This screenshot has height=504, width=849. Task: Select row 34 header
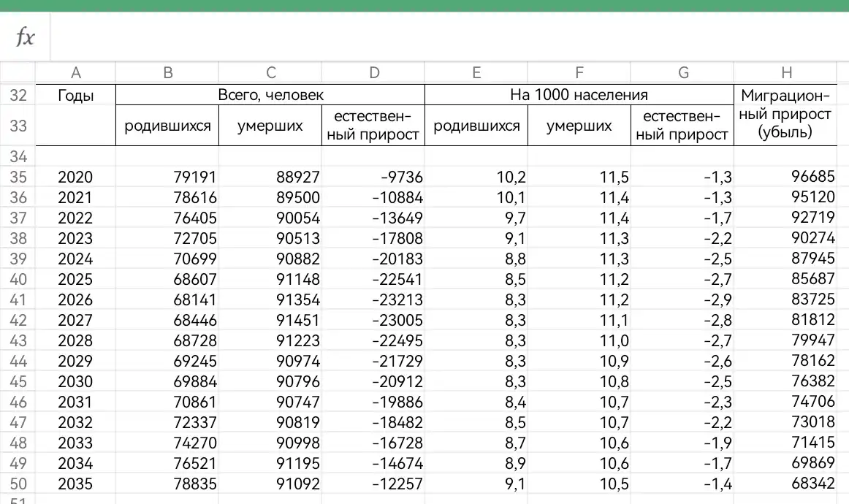18,156
